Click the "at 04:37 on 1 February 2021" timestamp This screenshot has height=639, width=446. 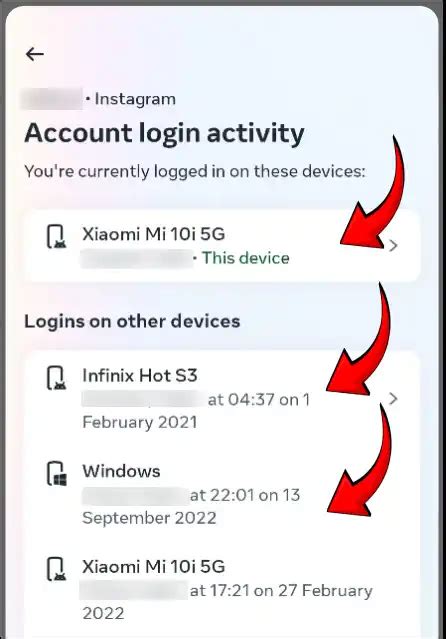[196, 411]
